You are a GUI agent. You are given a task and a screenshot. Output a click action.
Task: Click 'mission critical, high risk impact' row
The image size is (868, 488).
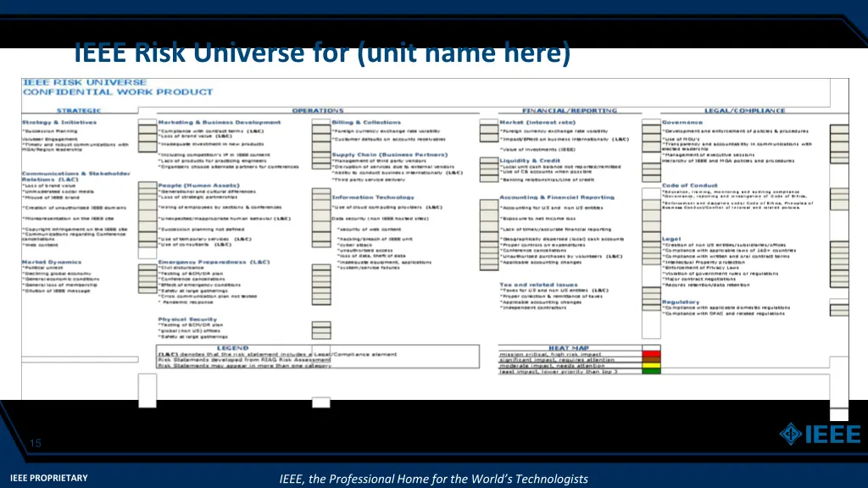click(x=550, y=354)
